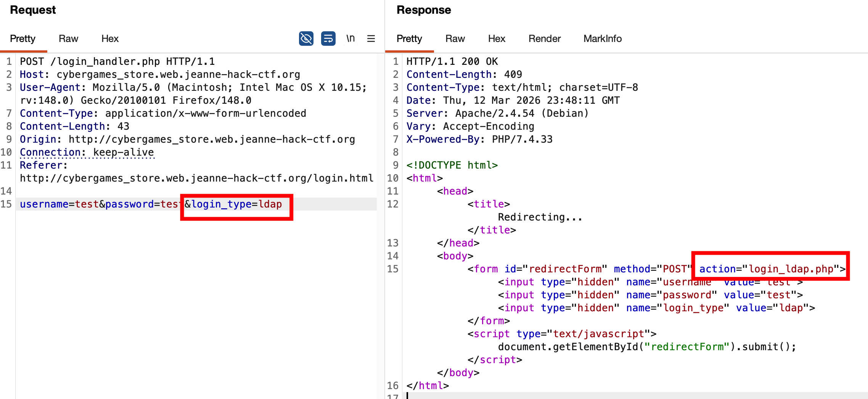Open the Hex tab of the Request

110,38
